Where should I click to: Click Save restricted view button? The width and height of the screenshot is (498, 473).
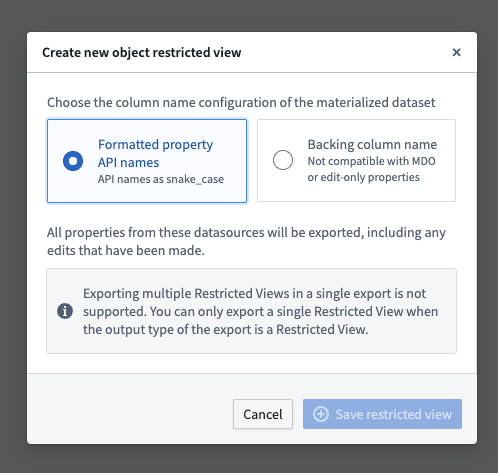pyautogui.click(x=382, y=414)
